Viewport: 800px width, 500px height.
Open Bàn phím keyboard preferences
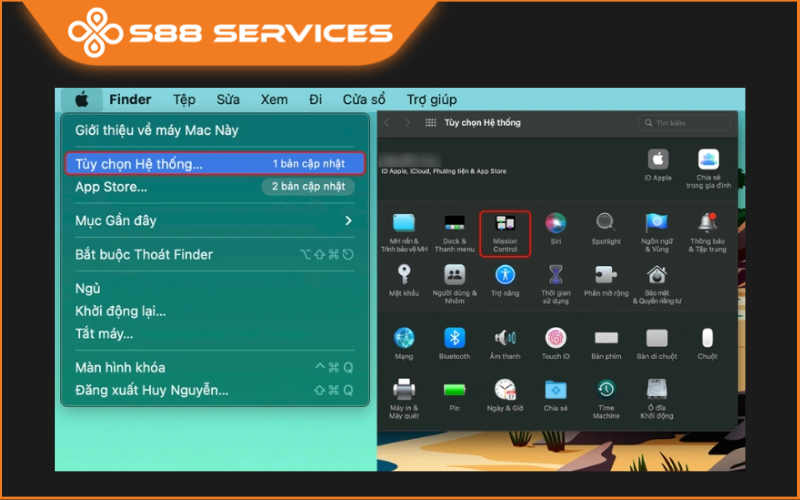point(606,344)
